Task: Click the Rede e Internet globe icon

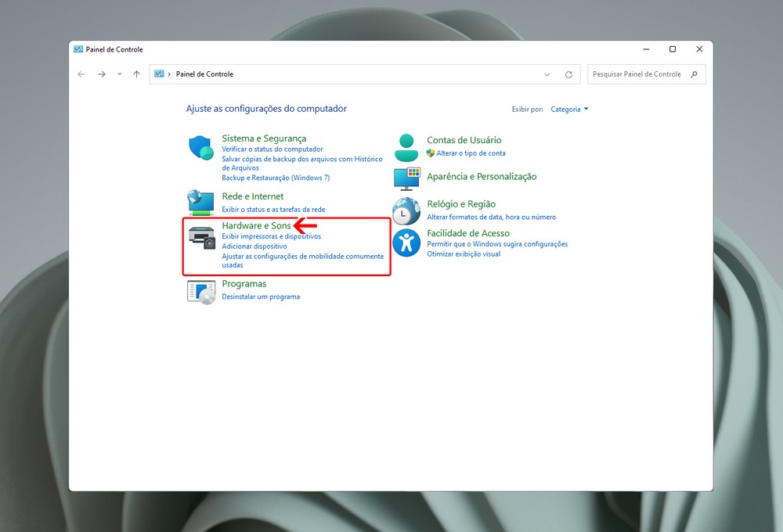Action: point(201,203)
